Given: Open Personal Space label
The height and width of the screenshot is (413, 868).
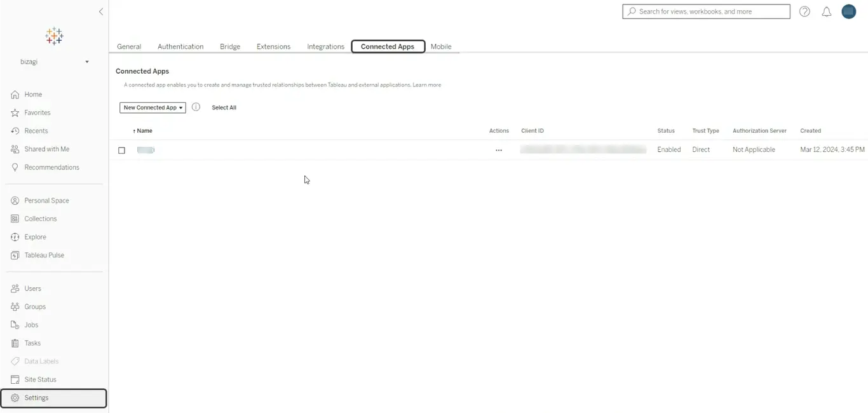Looking at the screenshot, I should pyautogui.click(x=47, y=201).
